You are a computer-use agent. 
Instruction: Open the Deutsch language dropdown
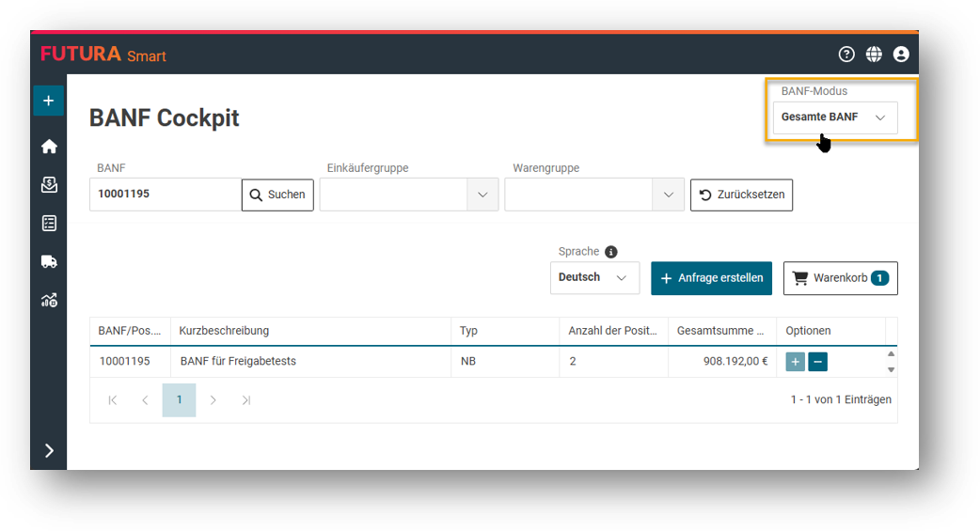594,277
